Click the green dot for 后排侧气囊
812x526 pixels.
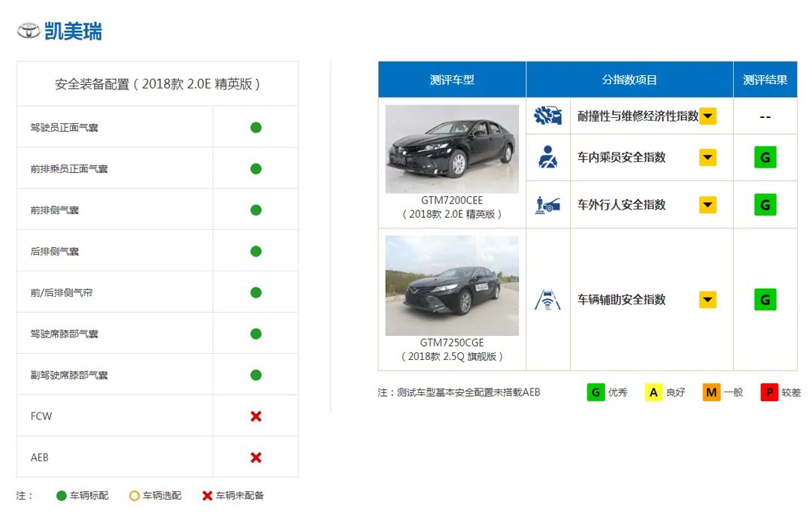[256, 251]
